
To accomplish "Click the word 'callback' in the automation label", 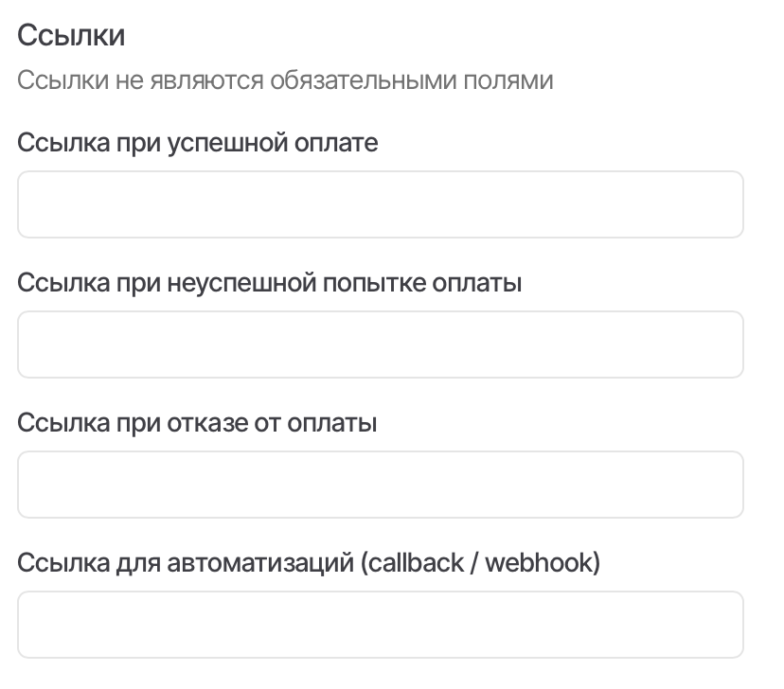I will coord(430,563).
